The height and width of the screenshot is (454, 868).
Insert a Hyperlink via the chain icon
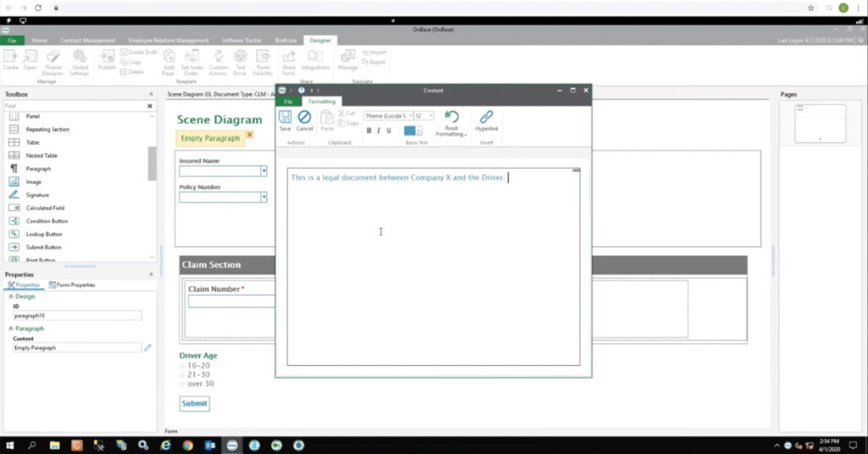point(487,119)
